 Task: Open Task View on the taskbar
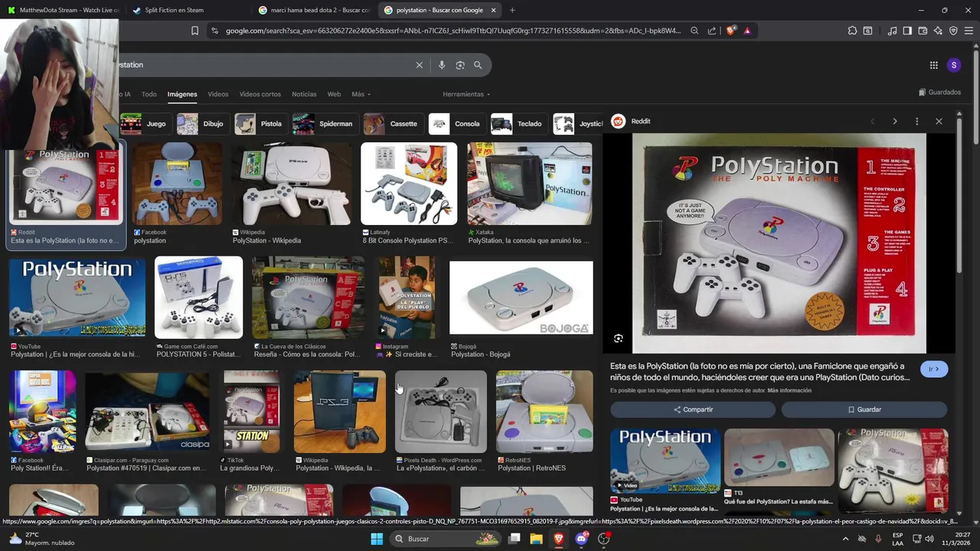[514, 539]
